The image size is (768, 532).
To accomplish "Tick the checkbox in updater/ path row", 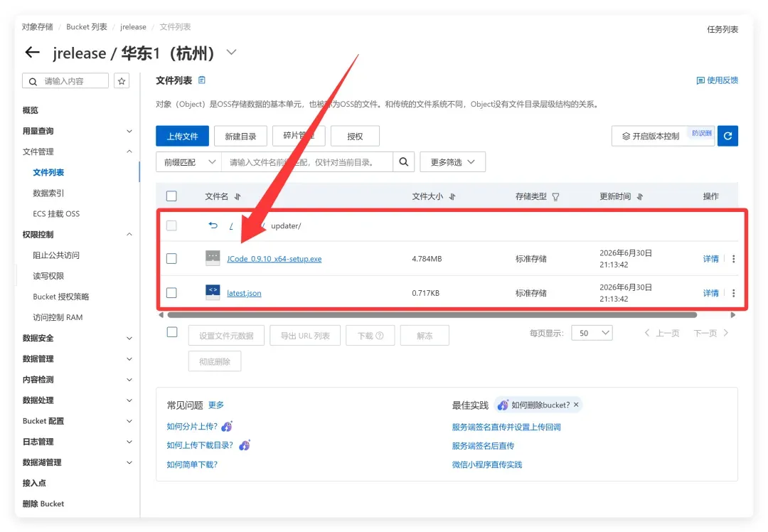I will [x=171, y=225].
